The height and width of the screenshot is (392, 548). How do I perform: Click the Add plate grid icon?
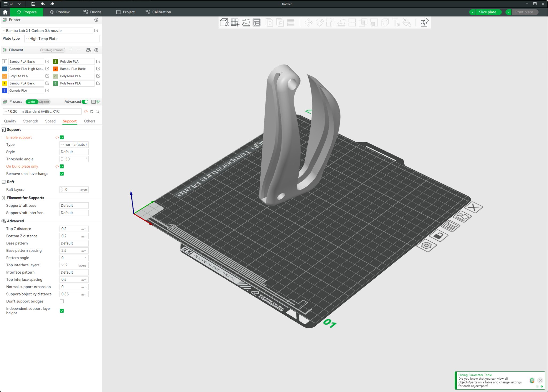point(235,23)
